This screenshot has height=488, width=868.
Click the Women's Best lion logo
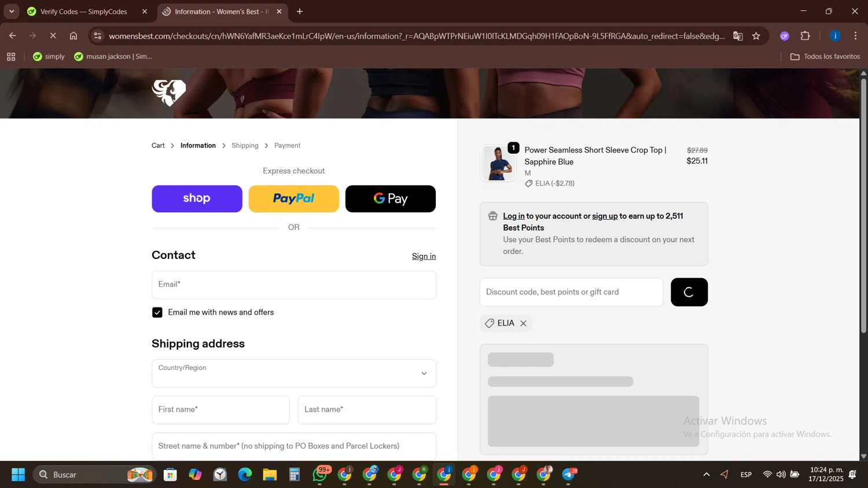point(169,93)
